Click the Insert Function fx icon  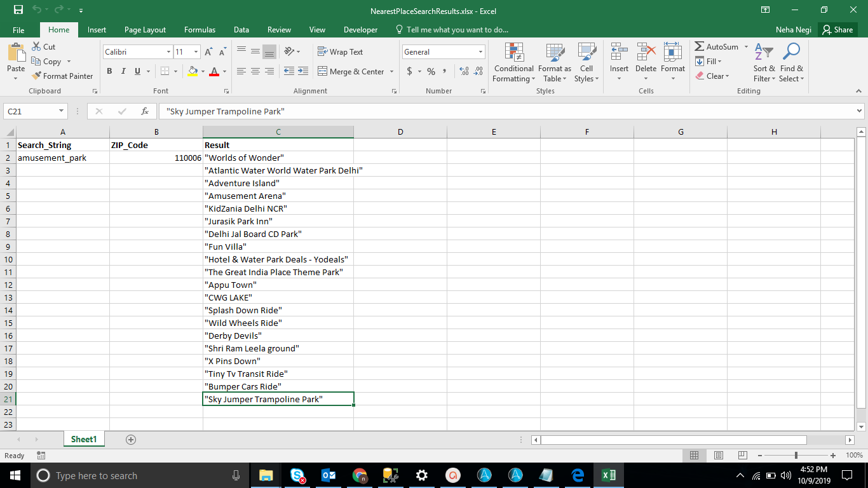pos(145,111)
